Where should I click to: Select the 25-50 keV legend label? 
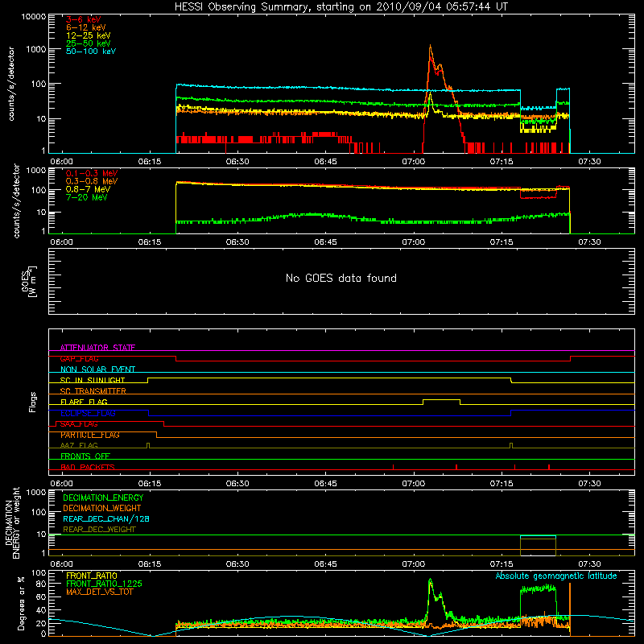(89, 43)
